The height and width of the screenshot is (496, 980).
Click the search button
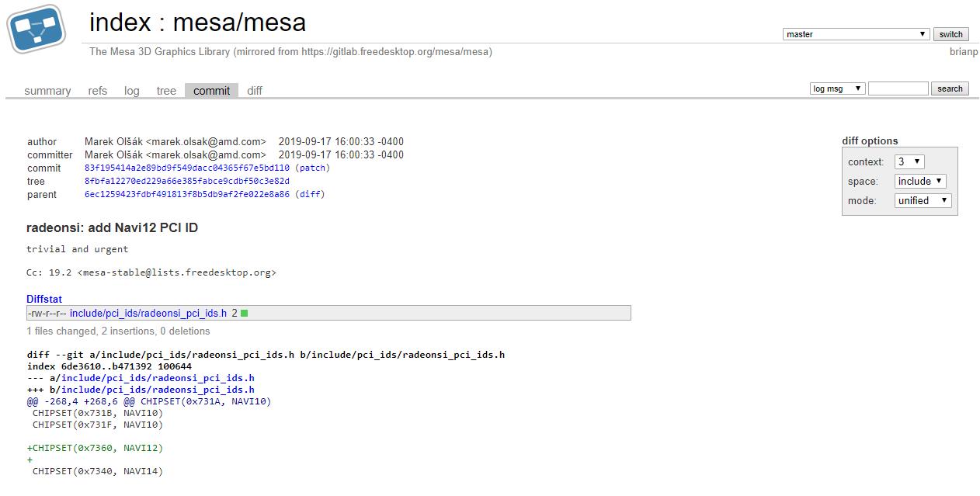950,88
